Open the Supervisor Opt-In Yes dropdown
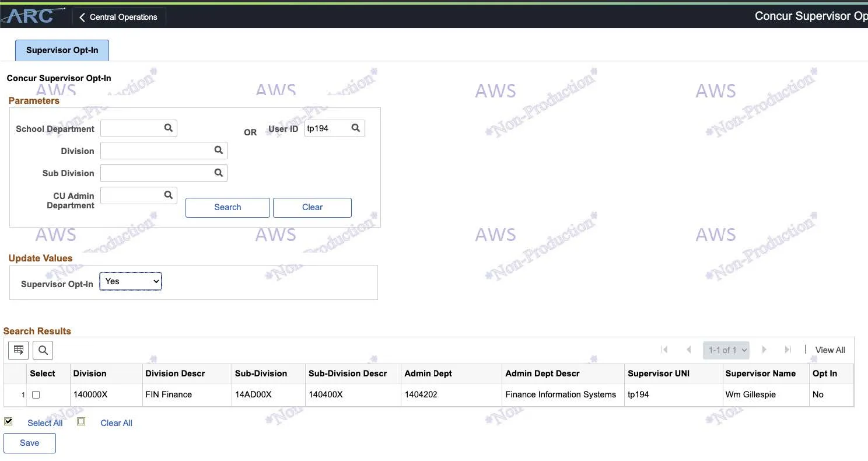This screenshot has height=461, width=868. coord(131,281)
